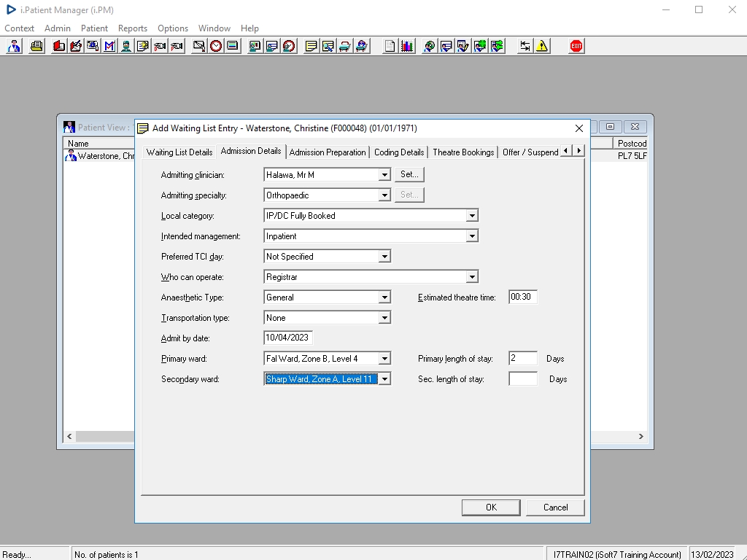Click the Estimated theatre time field
Screen dimensions: 747x560
(x=523, y=297)
